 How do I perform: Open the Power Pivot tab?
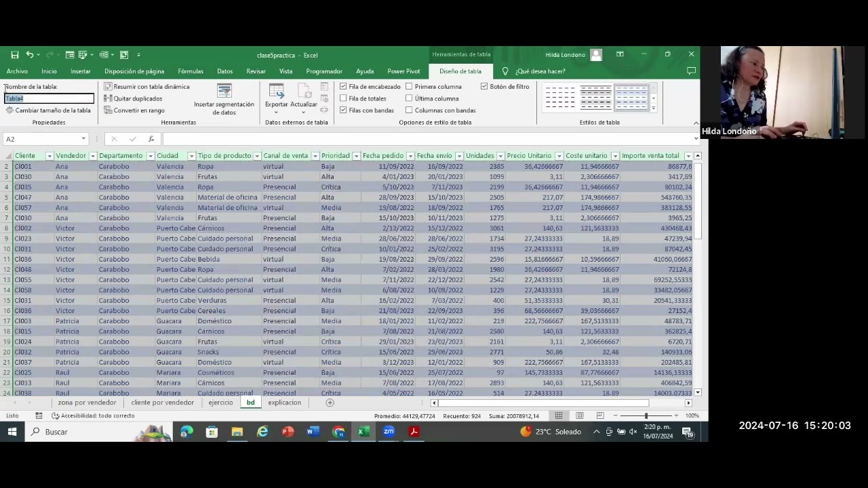pyautogui.click(x=403, y=71)
